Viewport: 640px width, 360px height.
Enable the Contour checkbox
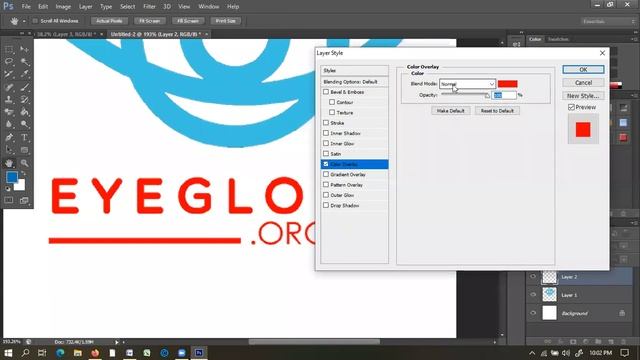[x=332, y=102]
